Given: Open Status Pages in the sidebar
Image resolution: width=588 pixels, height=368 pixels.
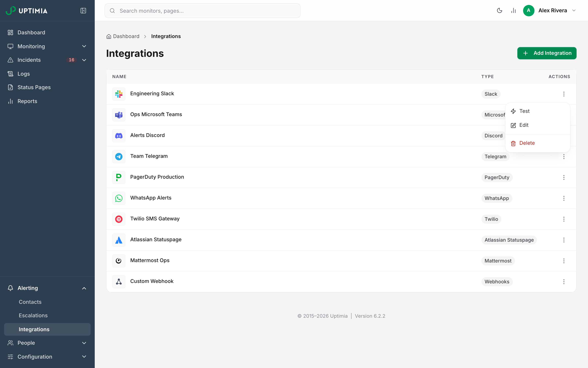Looking at the screenshot, I should (47, 87).
